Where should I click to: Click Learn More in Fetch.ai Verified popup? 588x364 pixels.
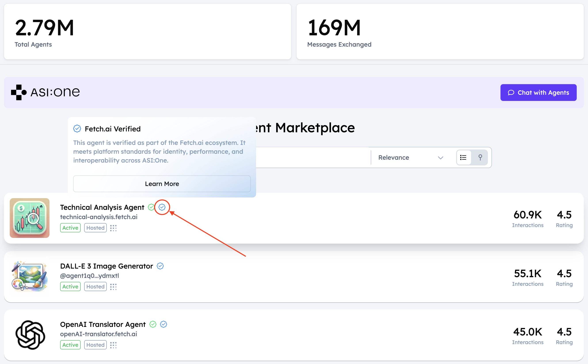[x=162, y=184]
